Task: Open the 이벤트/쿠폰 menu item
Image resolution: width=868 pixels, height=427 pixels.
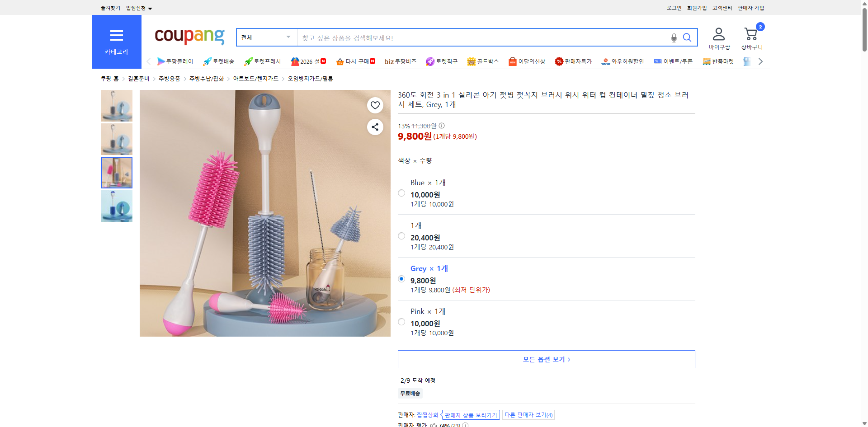Action: pos(673,61)
